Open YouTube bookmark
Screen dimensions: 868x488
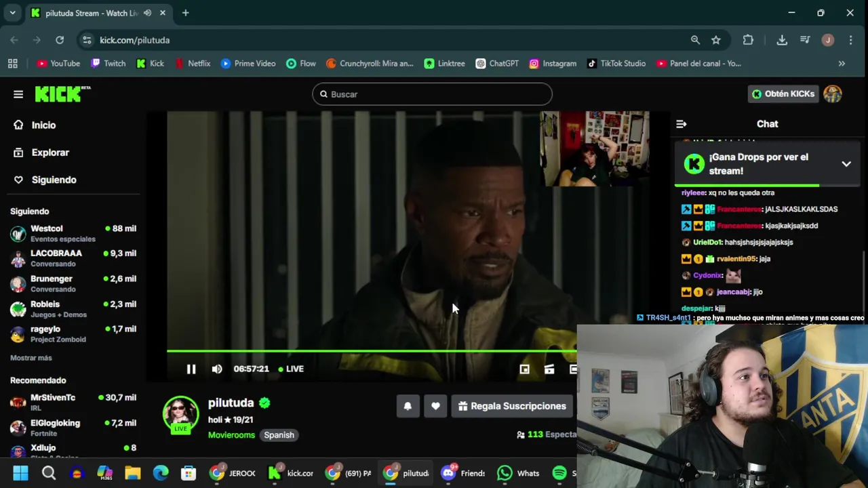click(58, 64)
